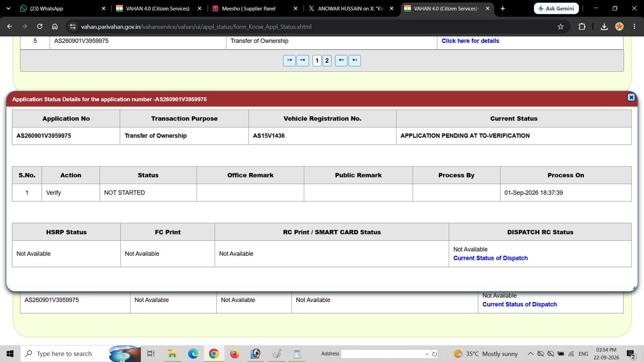Click the Ask Gemini button
The height and width of the screenshot is (362, 644).
(x=555, y=9)
